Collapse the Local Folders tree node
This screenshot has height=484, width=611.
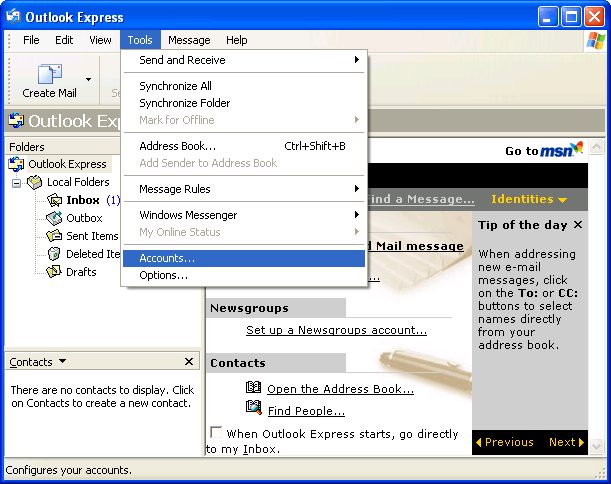click(16, 183)
